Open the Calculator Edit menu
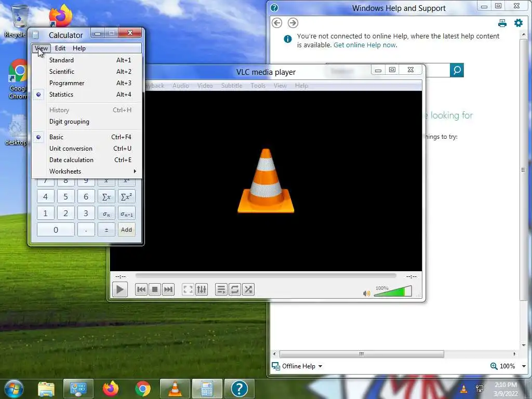The width and height of the screenshot is (532, 399). pyautogui.click(x=60, y=48)
